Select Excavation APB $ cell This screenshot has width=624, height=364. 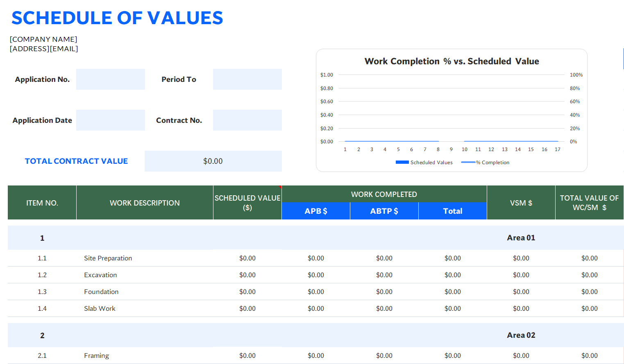coord(316,275)
